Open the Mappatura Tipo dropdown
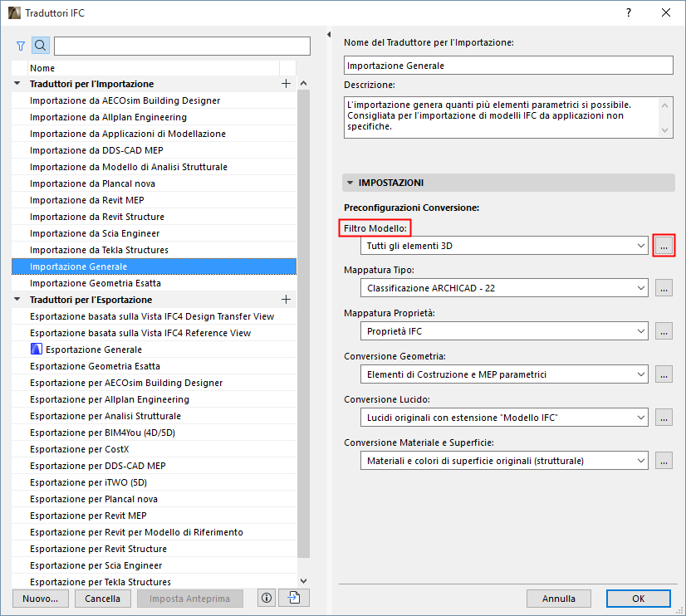Viewport: 686px width, 616px height. tap(504, 288)
